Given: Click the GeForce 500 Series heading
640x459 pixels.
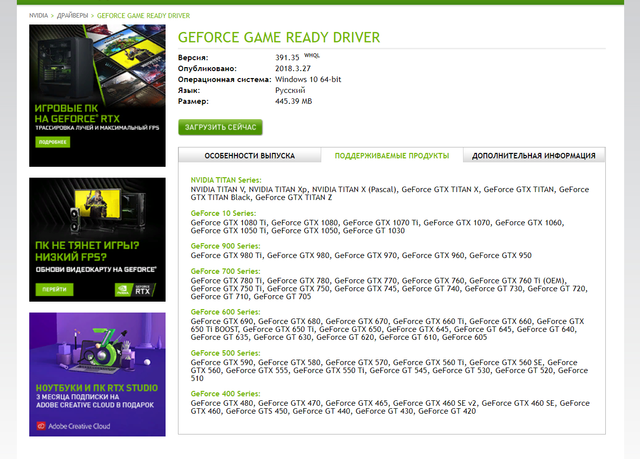Looking at the screenshot, I should (225, 353).
